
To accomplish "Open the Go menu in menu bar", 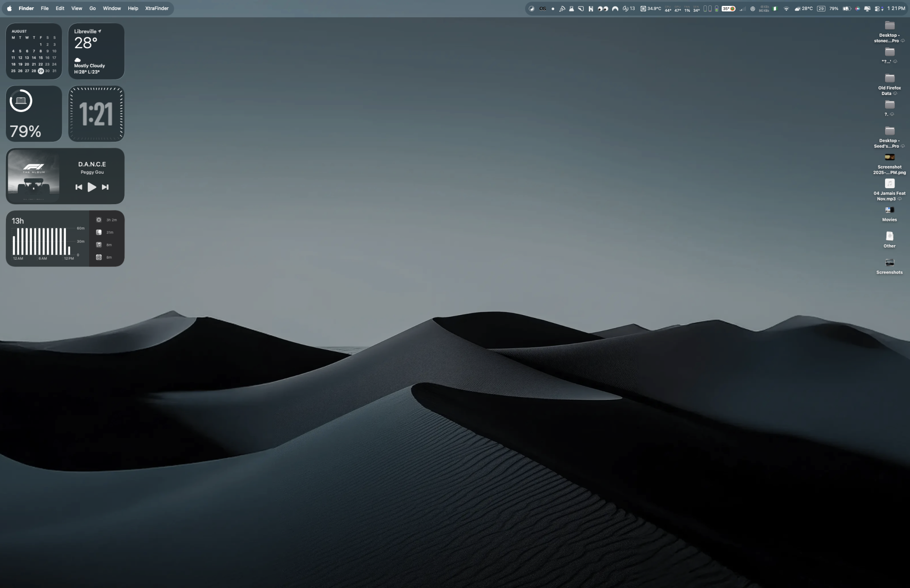I will point(92,8).
